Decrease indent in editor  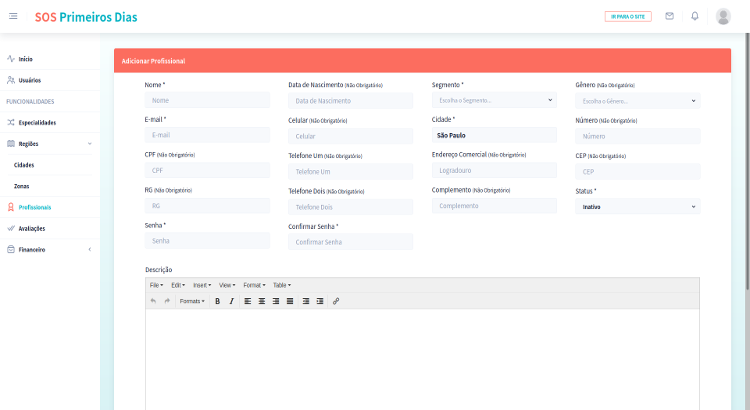click(306, 301)
